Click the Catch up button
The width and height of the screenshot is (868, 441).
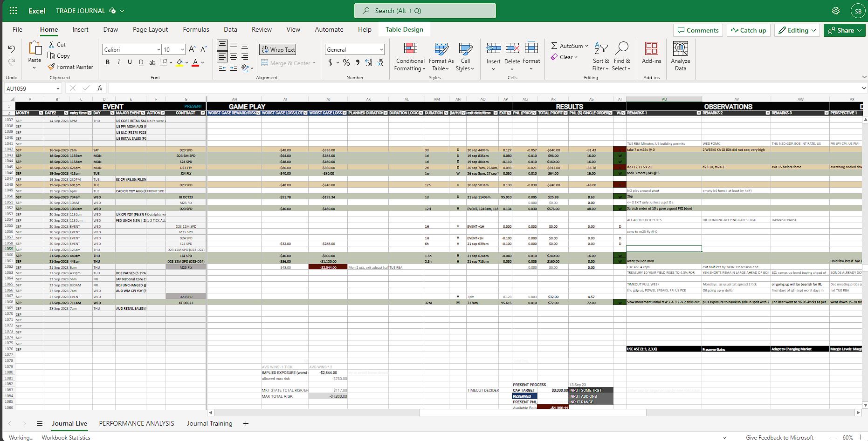click(x=748, y=30)
